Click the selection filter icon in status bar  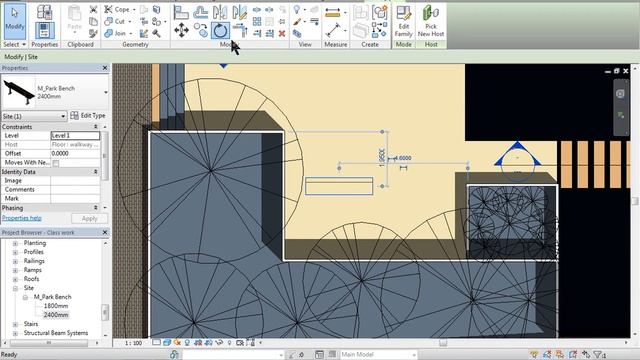point(599,355)
